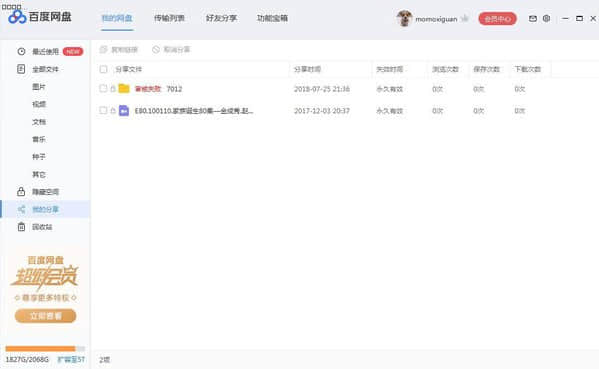Click the 扩容至5T link at bottom
599x369 pixels.
click(x=71, y=359)
